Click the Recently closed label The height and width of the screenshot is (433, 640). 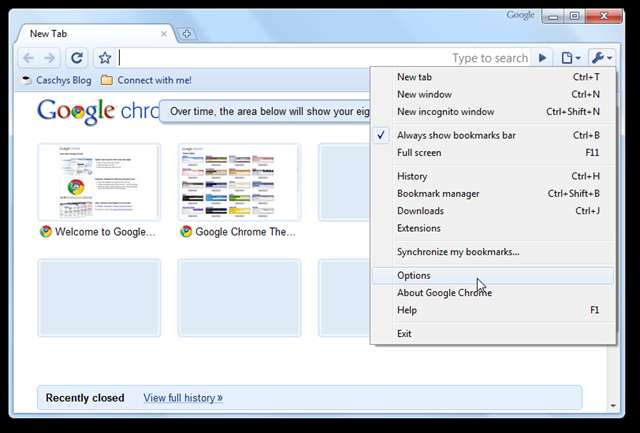click(x=85, y=398)
